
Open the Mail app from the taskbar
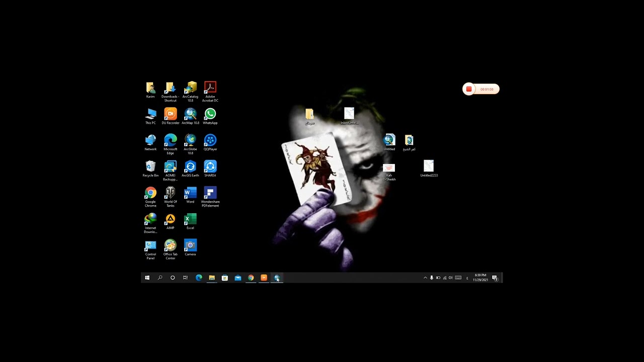point(238,278)
